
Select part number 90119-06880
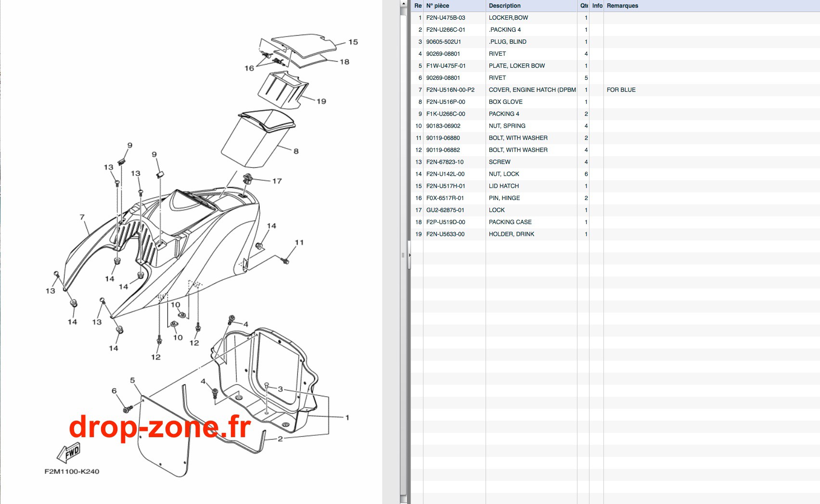pyautogui.click(x=443, y=138)
